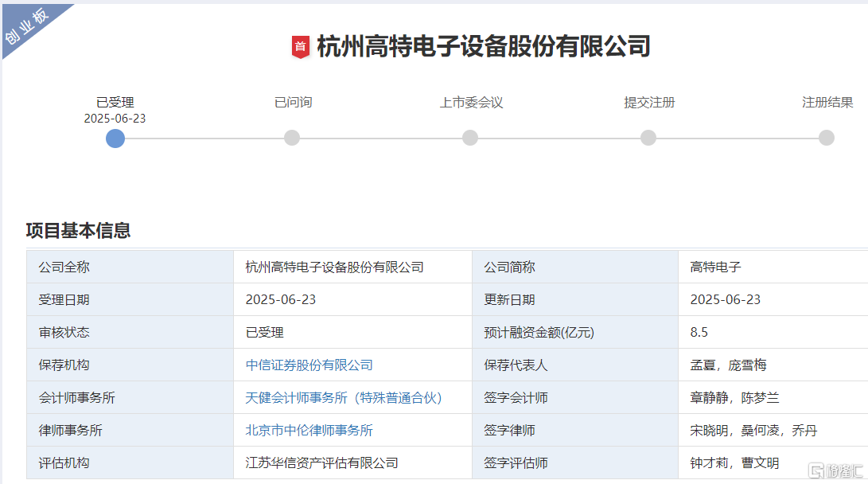Click the 签字律师 label cell
868x484 pixels.
point(575,431)
